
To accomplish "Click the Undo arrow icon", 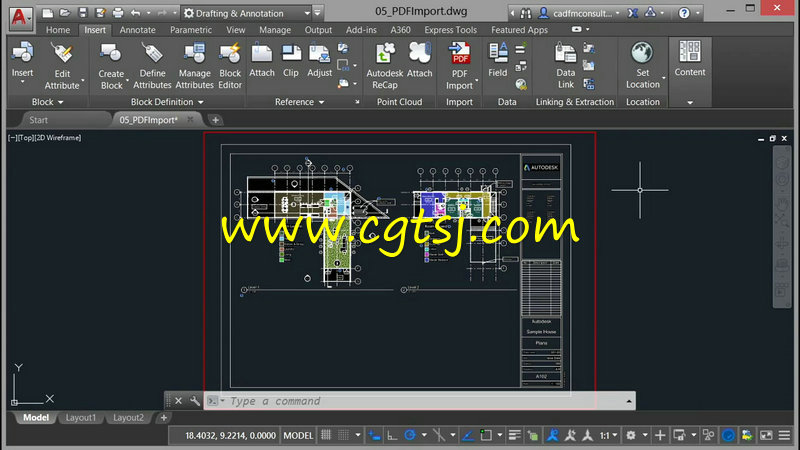I will [x=135, y=13].
